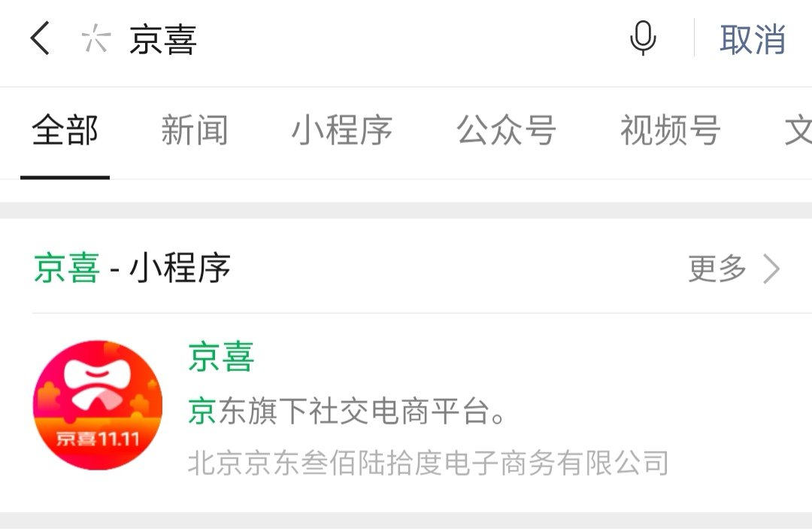This screenshot has height=529, width=812.
Task: Switch to the 新闻 tab
Action: [x=194, y=131]
